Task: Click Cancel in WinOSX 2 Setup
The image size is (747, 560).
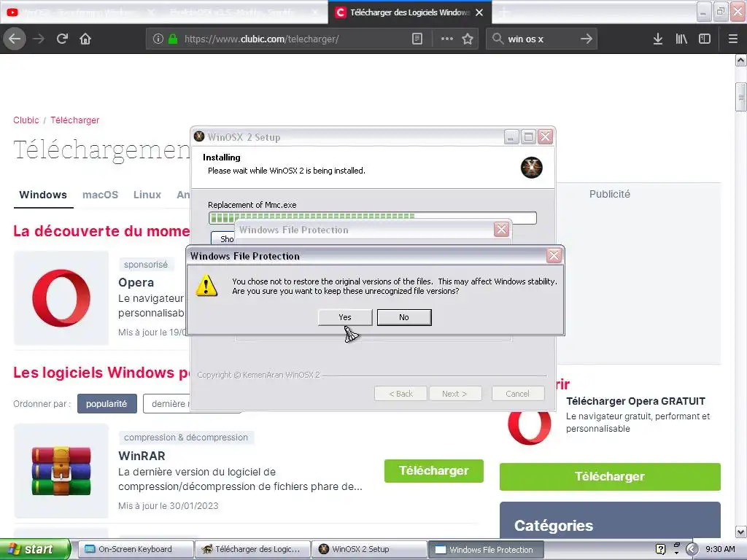Action: pos(517,393)
